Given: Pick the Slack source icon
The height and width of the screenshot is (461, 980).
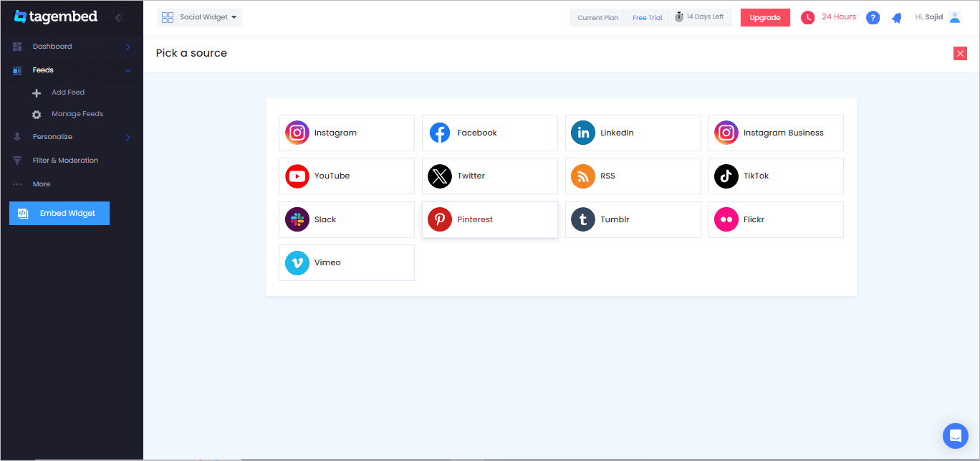Looking at the screenshot, I should point(297,219).
